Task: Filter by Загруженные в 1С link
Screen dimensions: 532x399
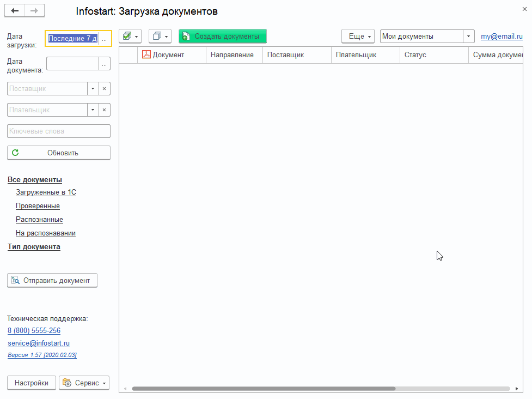Action: (x=46, y=192)
